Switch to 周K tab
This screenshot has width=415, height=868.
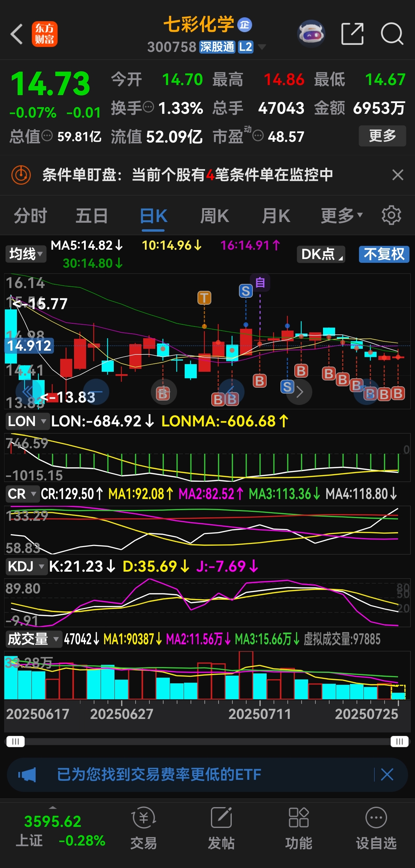point(214,216)
